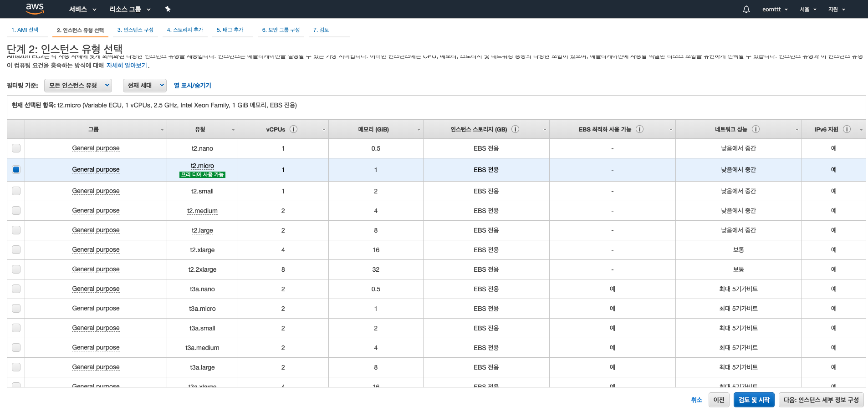Show info icon for IPv6 지원 column

click(847, 129)
